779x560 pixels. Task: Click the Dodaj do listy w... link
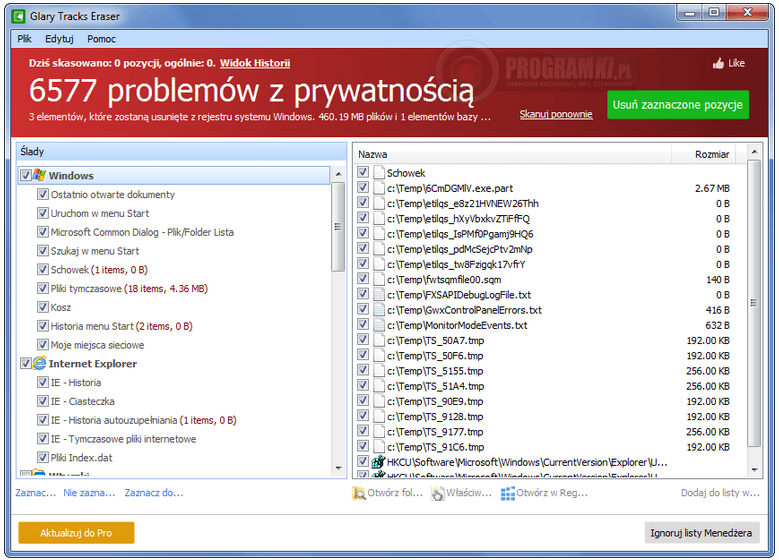[x=720, y=493]
